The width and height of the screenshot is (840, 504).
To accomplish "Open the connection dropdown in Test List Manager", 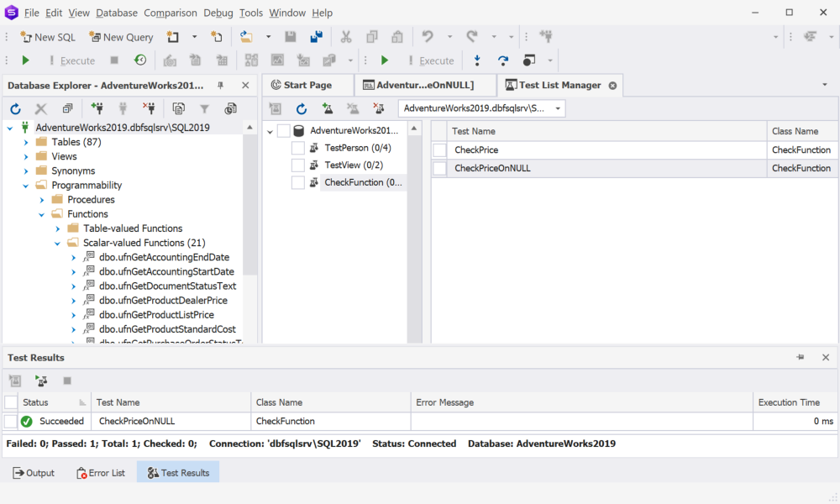I will pyautogui.click(x=558, y=108).
